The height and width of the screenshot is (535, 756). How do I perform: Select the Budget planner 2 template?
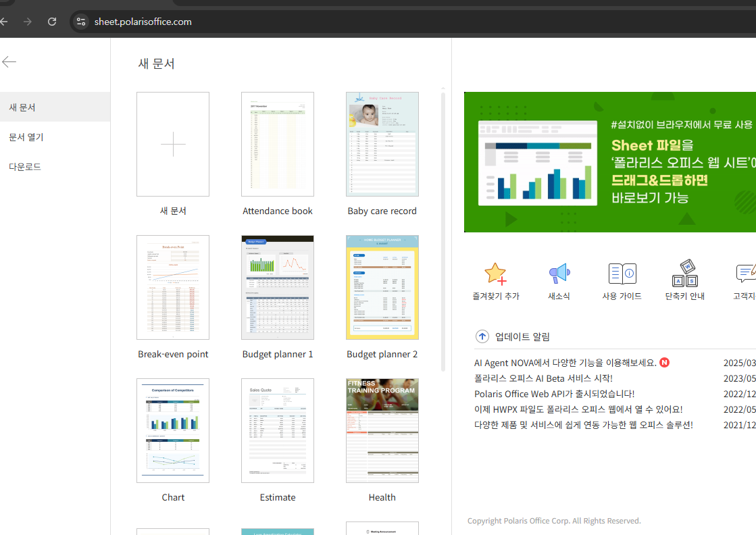click(x=382, y=287)
